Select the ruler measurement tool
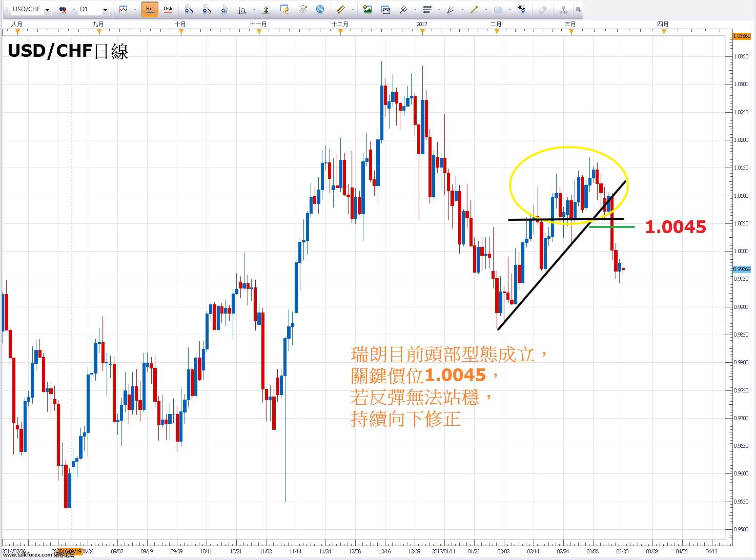 [341, 9]
